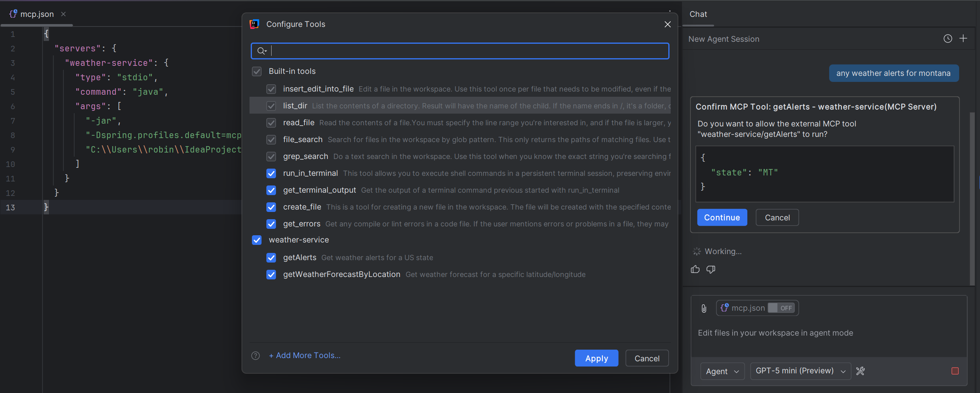Click the help question mark icon
The image size is (980, 393).
click(256, 356)
